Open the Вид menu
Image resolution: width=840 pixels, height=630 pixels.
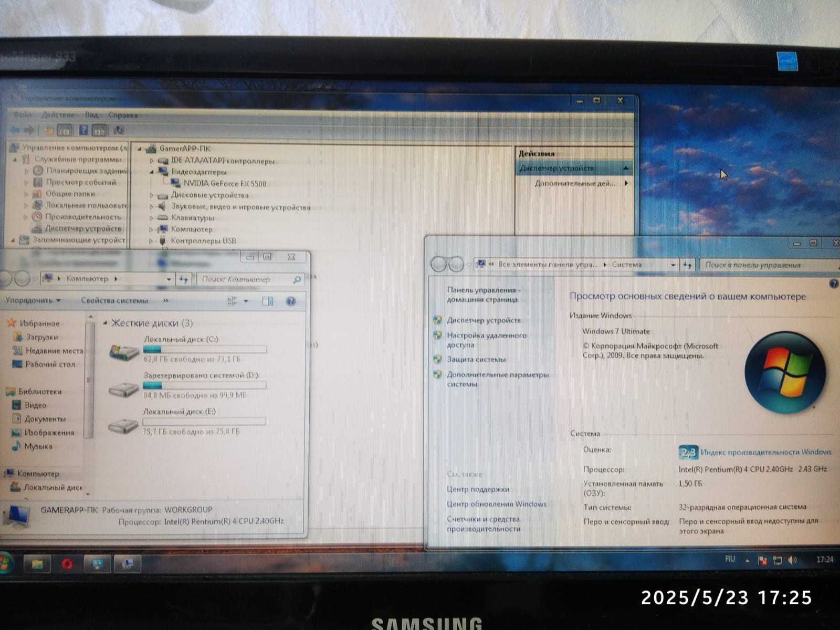pos(91,114)
